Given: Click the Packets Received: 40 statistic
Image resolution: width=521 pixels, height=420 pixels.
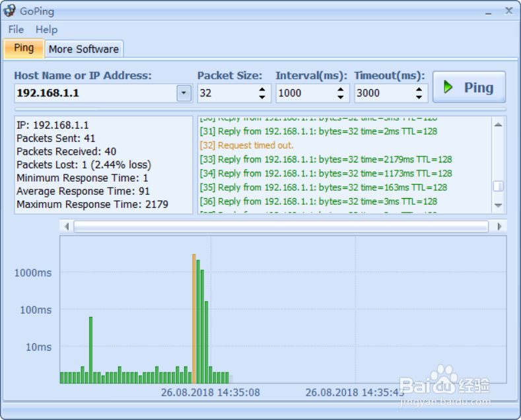Looking at the screenshot, I should click(67, 151).
